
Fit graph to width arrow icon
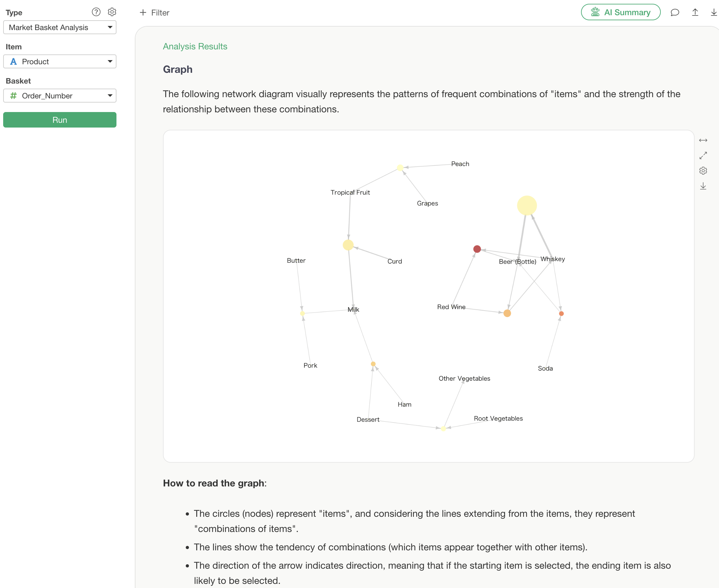[x=703, y=140]
